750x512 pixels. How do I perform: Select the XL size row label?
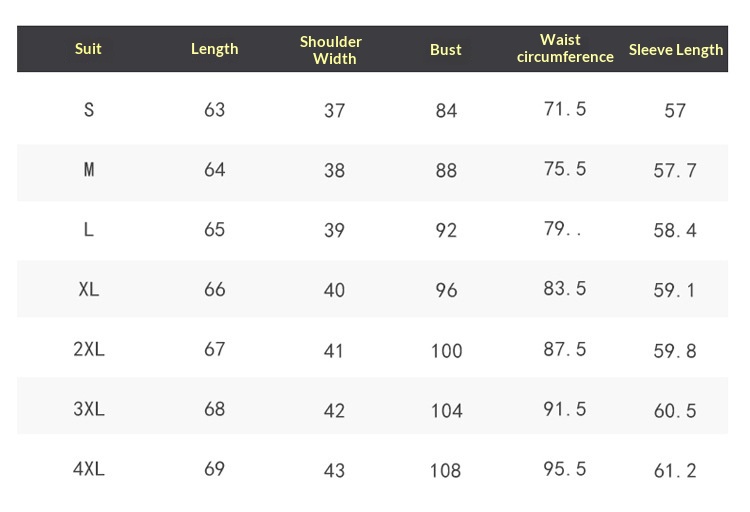tap(89, 290)
